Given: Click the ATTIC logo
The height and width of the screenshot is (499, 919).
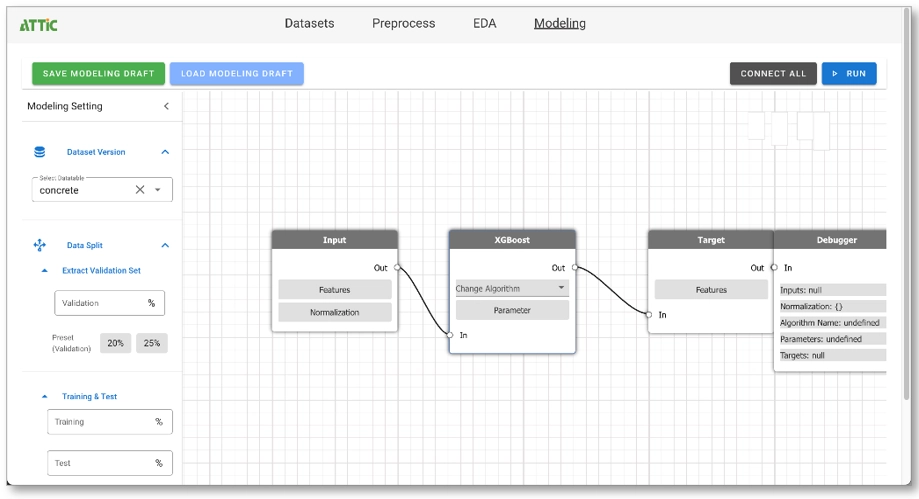Looking at the screenshot, I should 38,25.
